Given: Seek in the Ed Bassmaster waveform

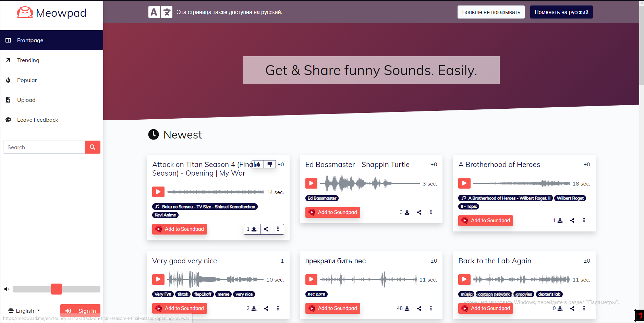Looking at the screenshot, I should pyautogui.click(x=370, y=183).
